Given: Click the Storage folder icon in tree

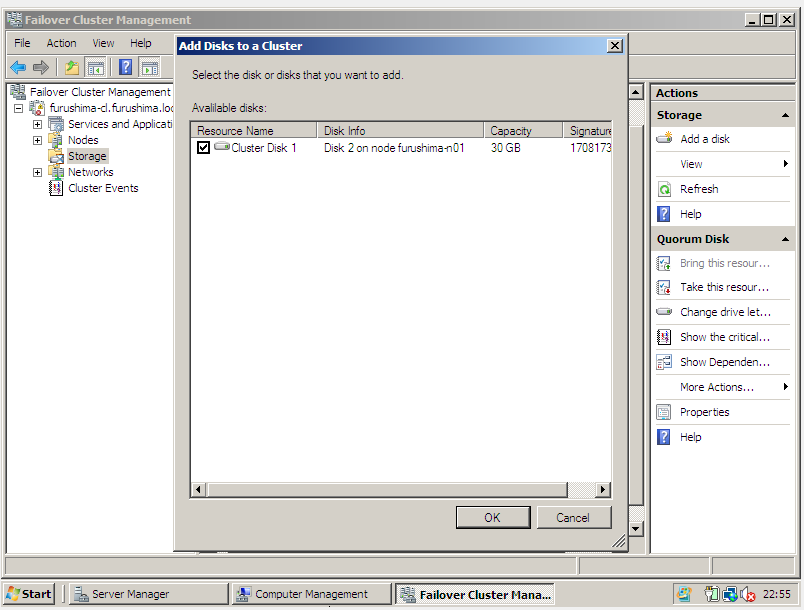Looking at the screenshot, I should [56, 156].
